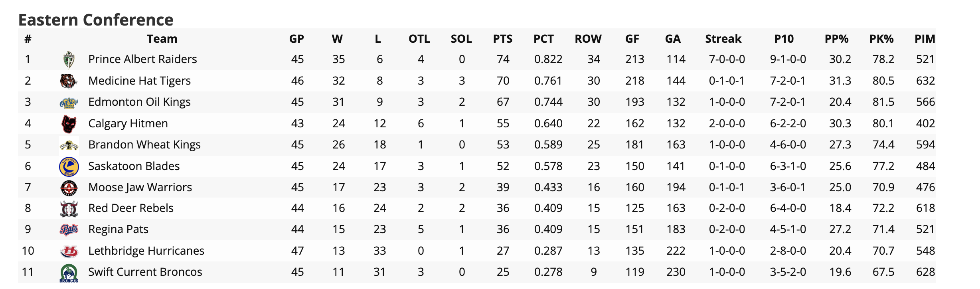Screen dimensions: 980x289
Task: Sort table by GP column header
Action: [296, 39]
